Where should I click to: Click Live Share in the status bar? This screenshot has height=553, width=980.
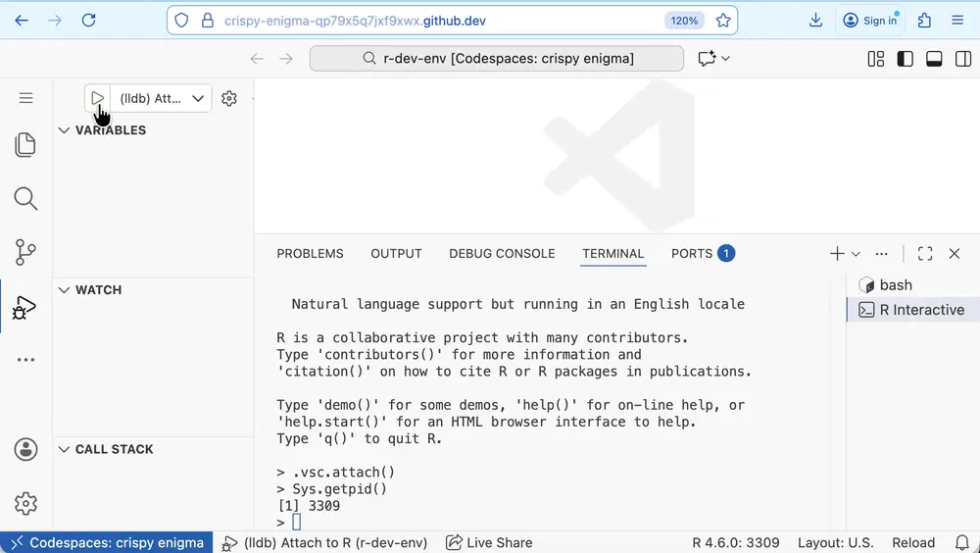pos(489,542)
